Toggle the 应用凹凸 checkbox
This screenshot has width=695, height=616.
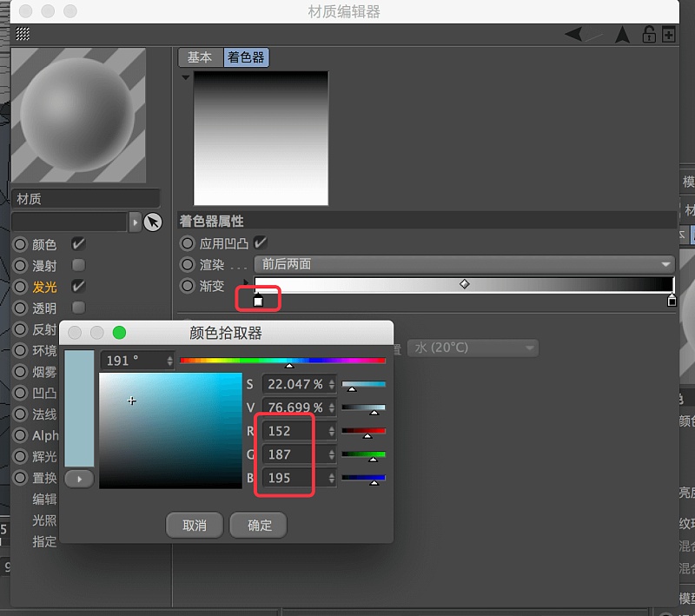click(x=260, y=243)
